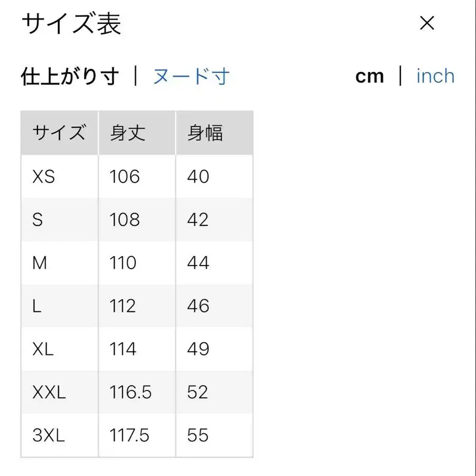The width and height of the screenshot is (476, 476).
Task: Click the サイズ column header
Action: (59, 132)
